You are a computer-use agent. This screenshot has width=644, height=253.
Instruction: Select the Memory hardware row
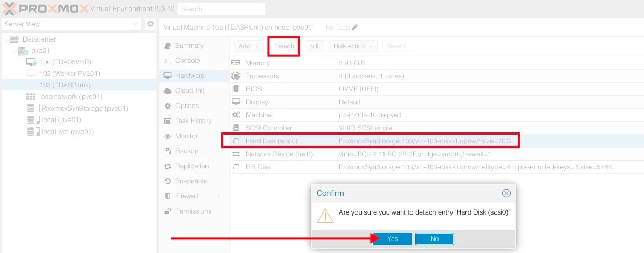436,63
